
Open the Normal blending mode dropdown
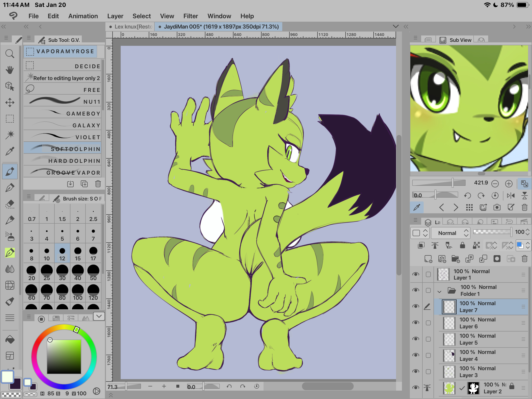pyautogui.click(x=450, y=233)
